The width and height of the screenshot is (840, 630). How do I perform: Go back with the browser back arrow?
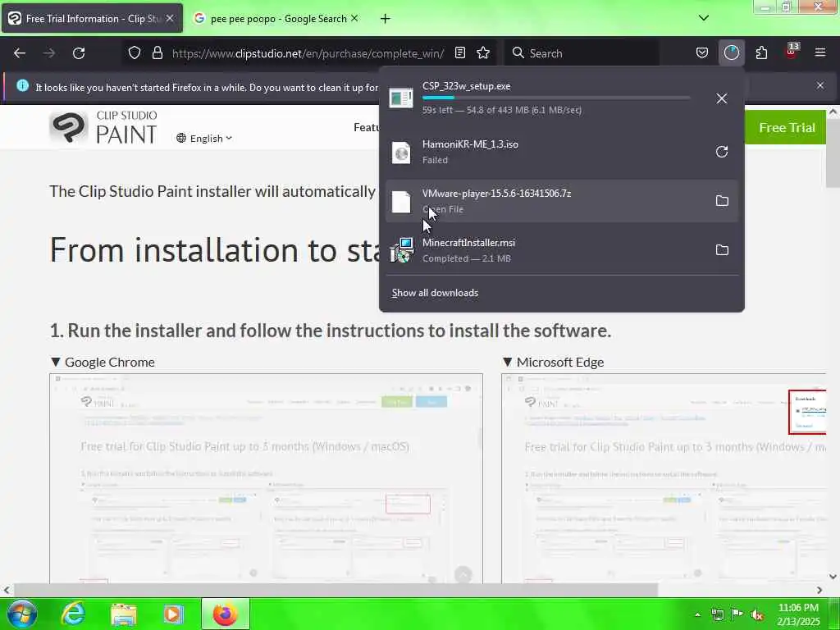[x=20, y=53]
